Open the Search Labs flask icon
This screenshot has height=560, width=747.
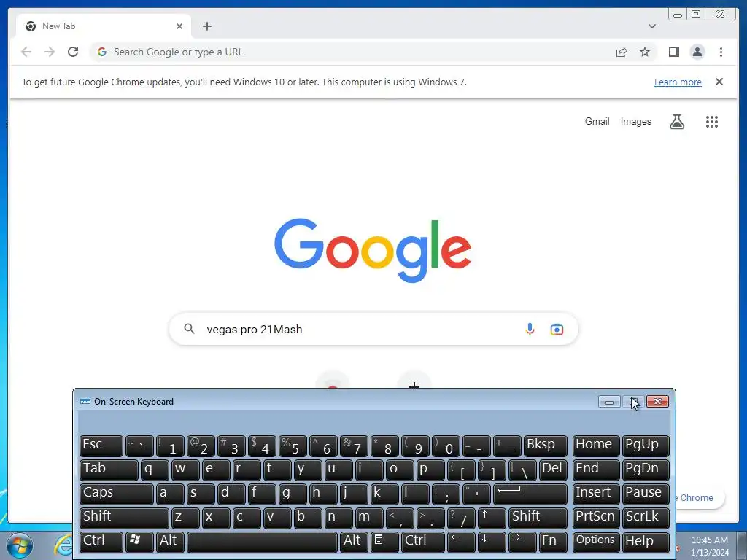click(676, 122)
